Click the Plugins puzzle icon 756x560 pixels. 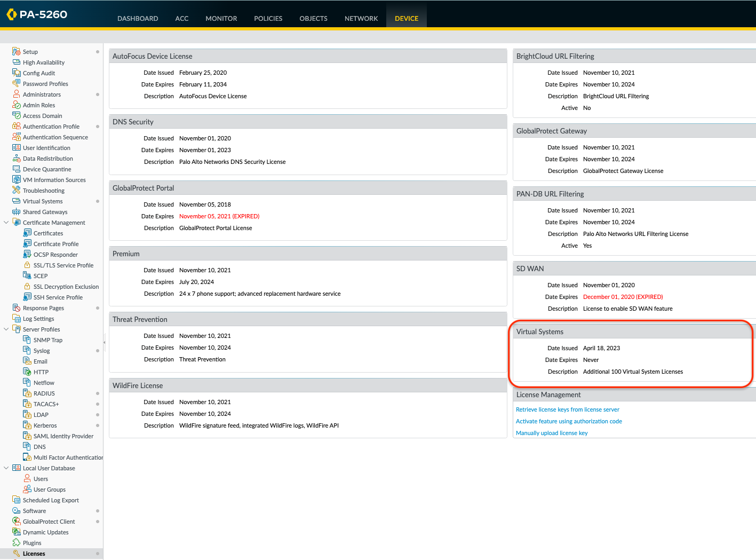[17, 543]
